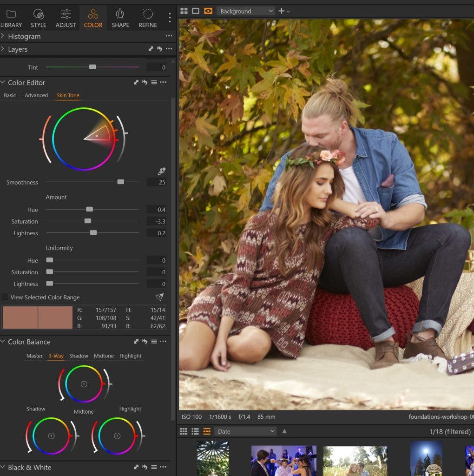Reset Color Balance adjustments
Screen dimensions: 474x476
point(145,342)
